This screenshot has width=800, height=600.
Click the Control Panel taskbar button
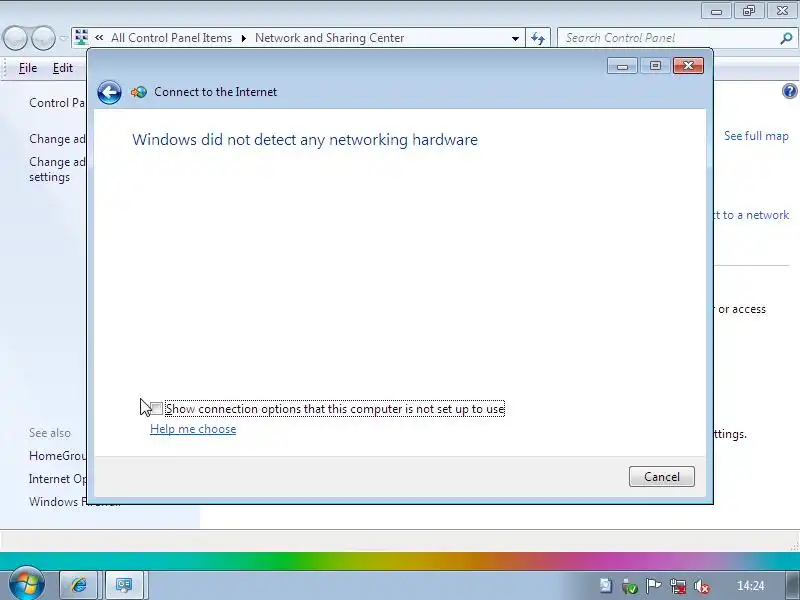[x=124, y=585]
